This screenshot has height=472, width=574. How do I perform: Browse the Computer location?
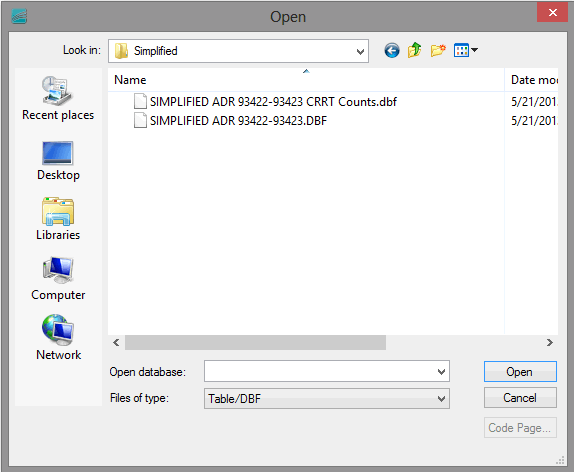(x=58, y=279)
